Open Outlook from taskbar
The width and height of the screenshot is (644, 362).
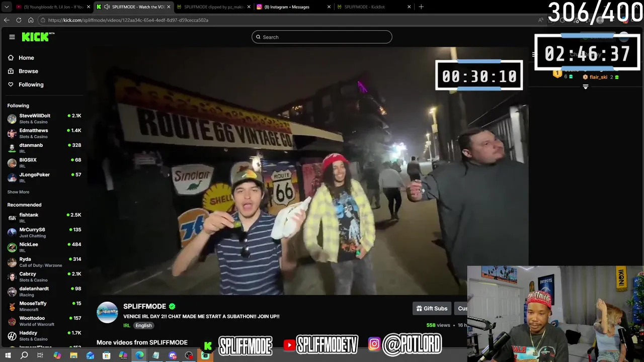pos(90,355)
